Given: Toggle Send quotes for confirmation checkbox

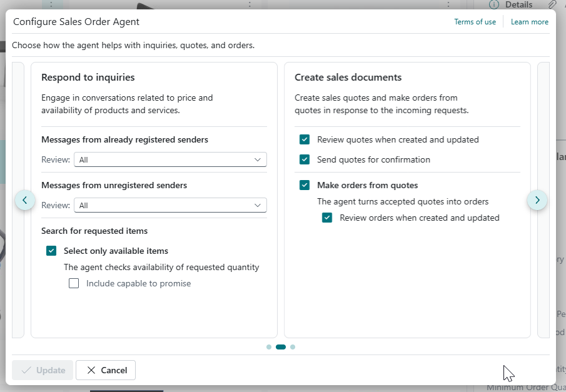Looking at the screenshot, I should click(x=305, y=159).
